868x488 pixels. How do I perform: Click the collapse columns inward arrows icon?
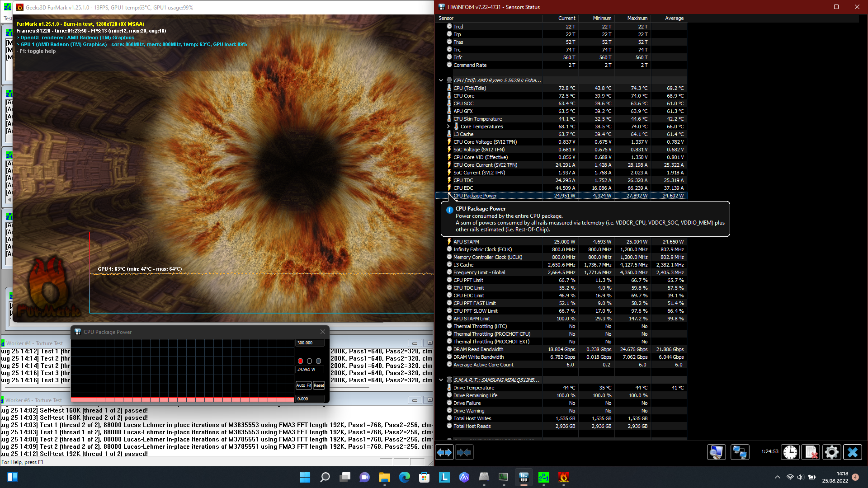pos(464,452)
